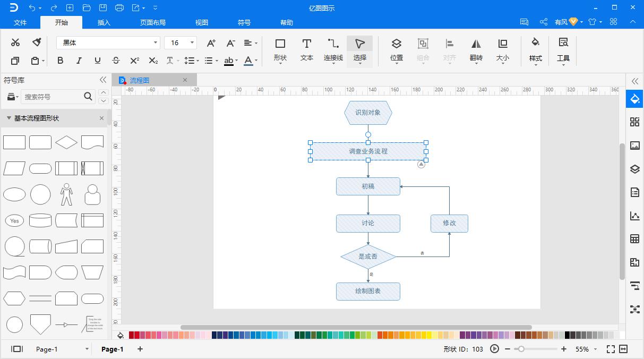Open the Layers panel in right sidebar
Image resolution: width=644 pixels, height=359 pixels.
coord(634,169)
